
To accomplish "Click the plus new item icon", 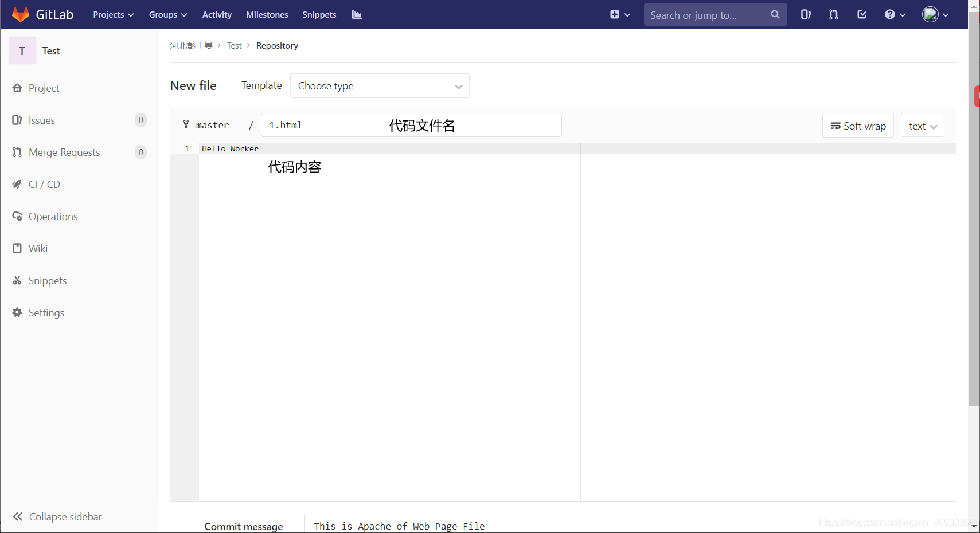I will click(615, 14).
